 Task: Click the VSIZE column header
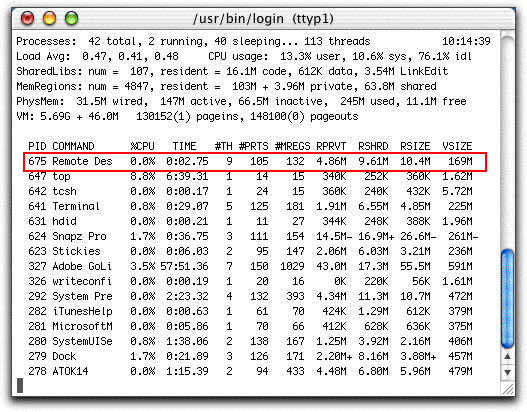(x=457, y=146)
